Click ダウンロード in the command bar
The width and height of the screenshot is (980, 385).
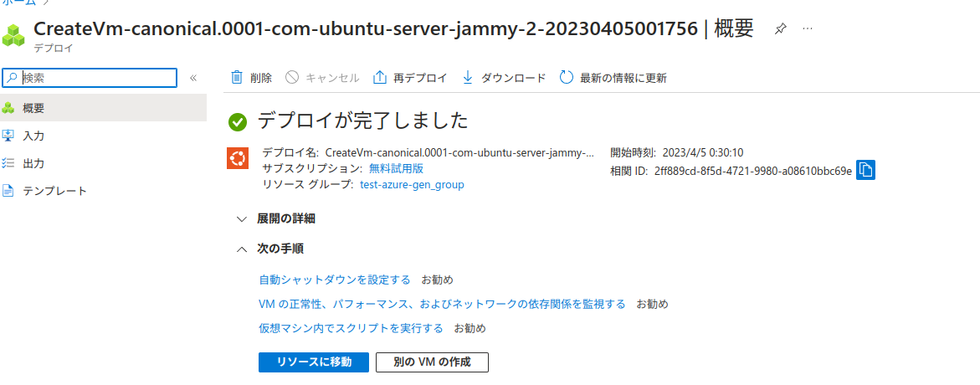[504, 78]
